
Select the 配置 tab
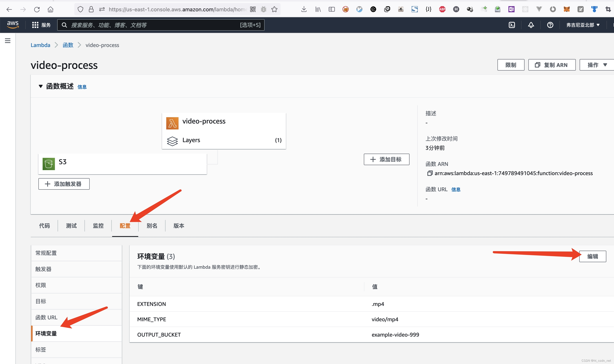tap(125, 226)
